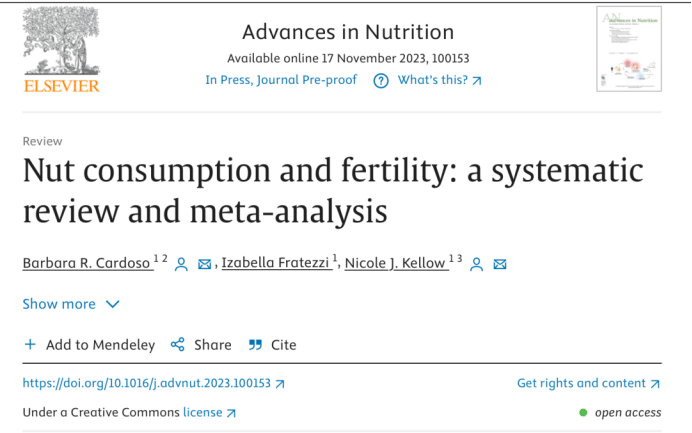
Task: Open Barbara R. Cardoso's author profile icon
Action: (x=182, y=264)
